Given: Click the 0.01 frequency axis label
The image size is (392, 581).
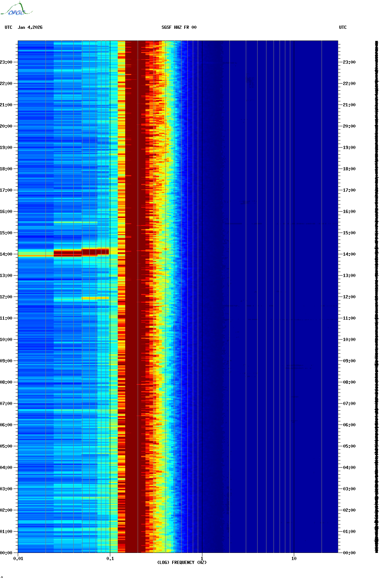Looking at the screenshot, I should click(x=18, y=559).
